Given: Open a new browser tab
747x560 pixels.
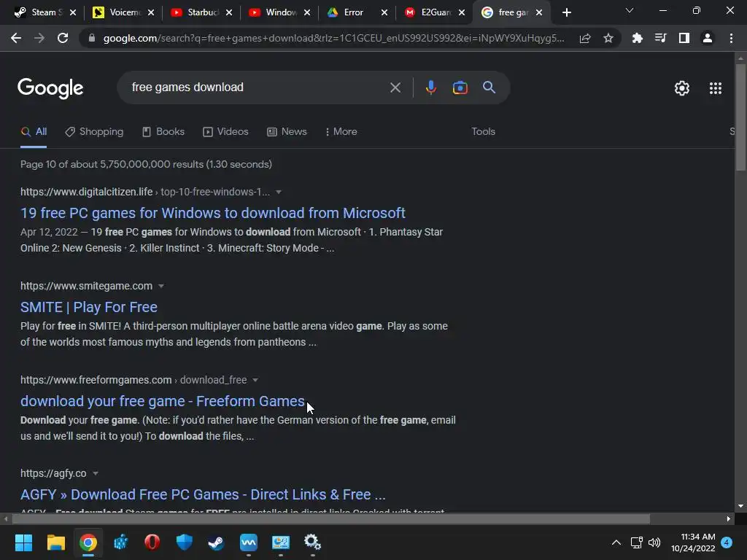Looking at the screenshot, I should (x=566, y=12).
